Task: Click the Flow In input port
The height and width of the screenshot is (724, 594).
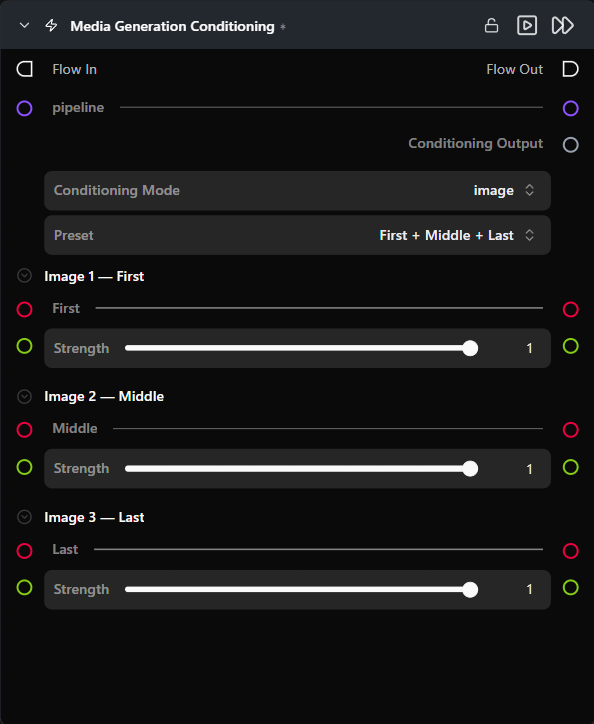Action: (x=24, y=69)
